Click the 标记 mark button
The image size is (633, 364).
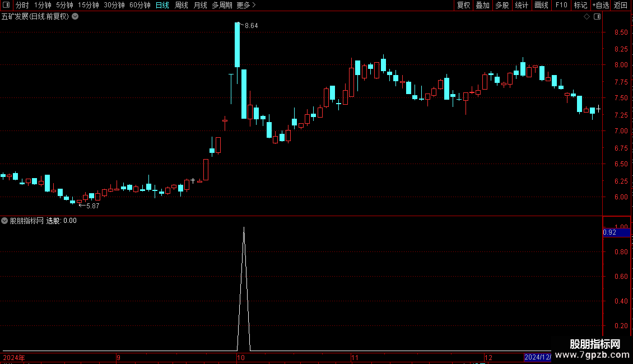580,5
